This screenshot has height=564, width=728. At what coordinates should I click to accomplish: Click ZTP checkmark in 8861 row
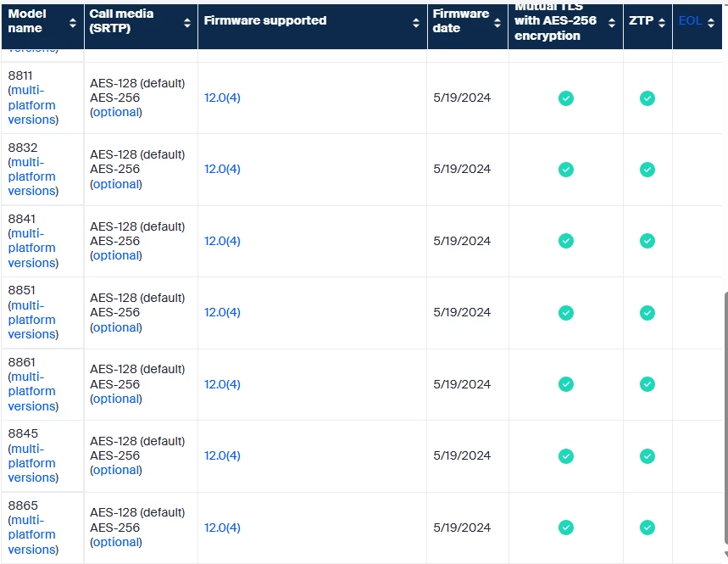tap(647, 384)
